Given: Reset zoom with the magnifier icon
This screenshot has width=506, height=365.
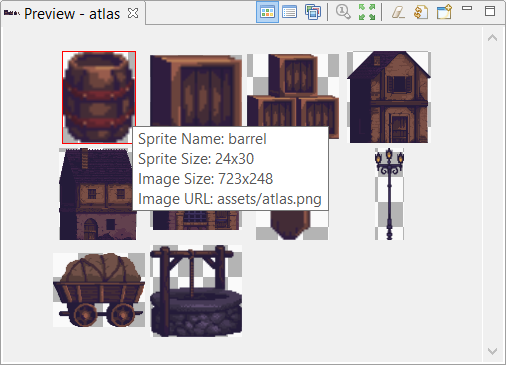Looking at the screenshot, I should click(343, 12).
